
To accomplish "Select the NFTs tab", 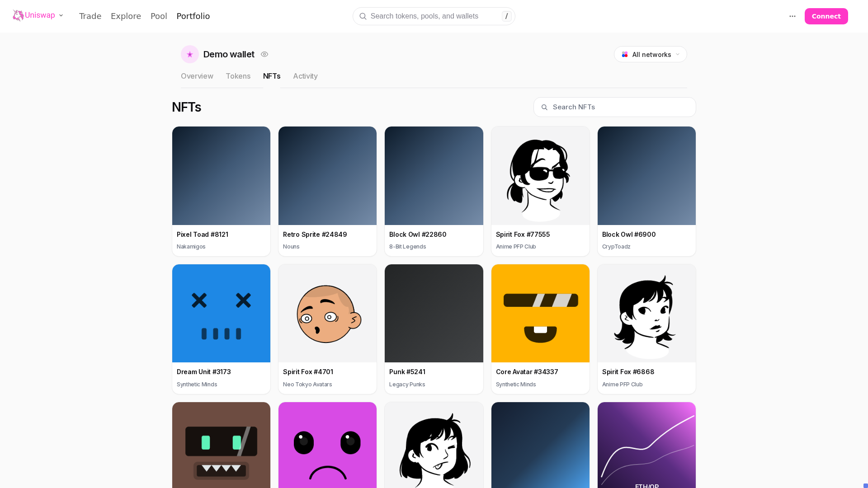I will pyautogui.click(x=272, y=76).
